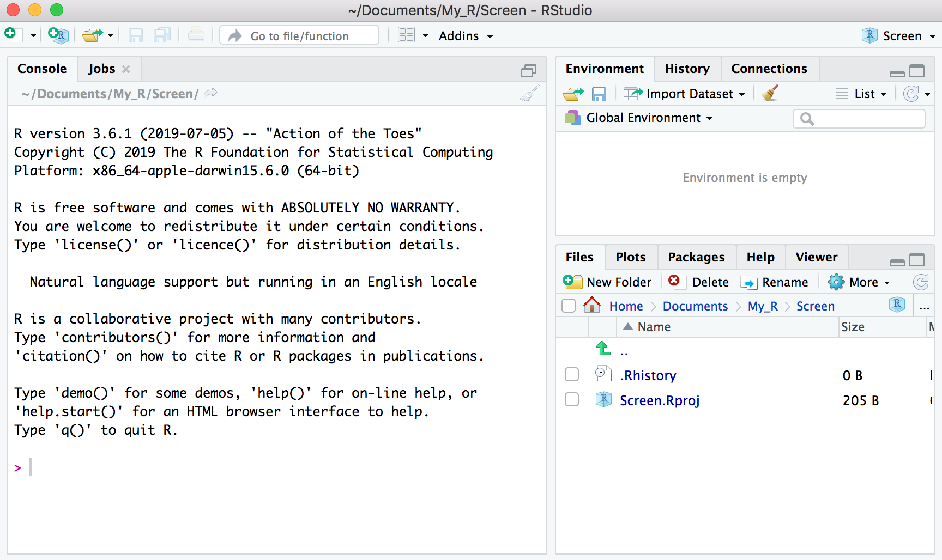Switch to the History tab
Image resolution: width=942 pixels, height=560 pixels.
(687, 69)
